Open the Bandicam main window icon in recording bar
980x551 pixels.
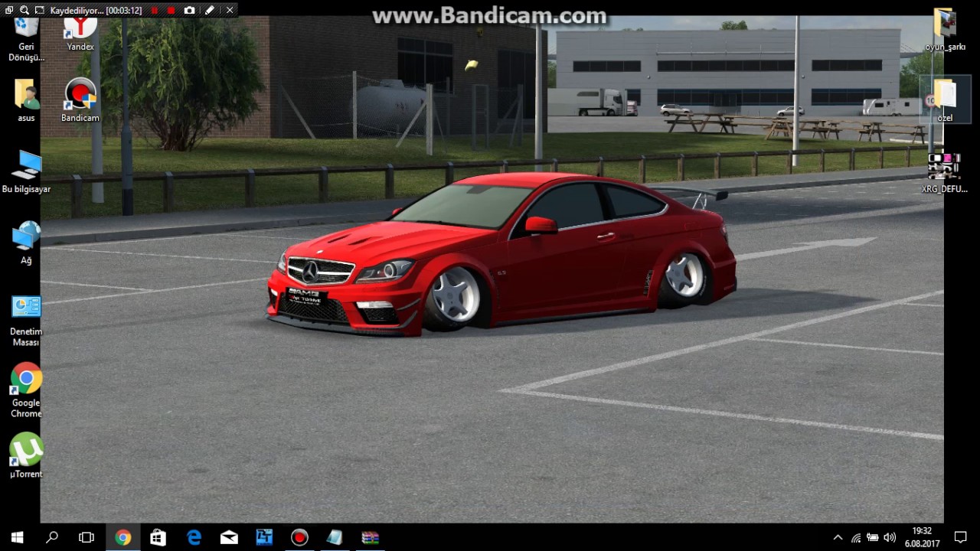pyautogui.click(x=9, y=11)
